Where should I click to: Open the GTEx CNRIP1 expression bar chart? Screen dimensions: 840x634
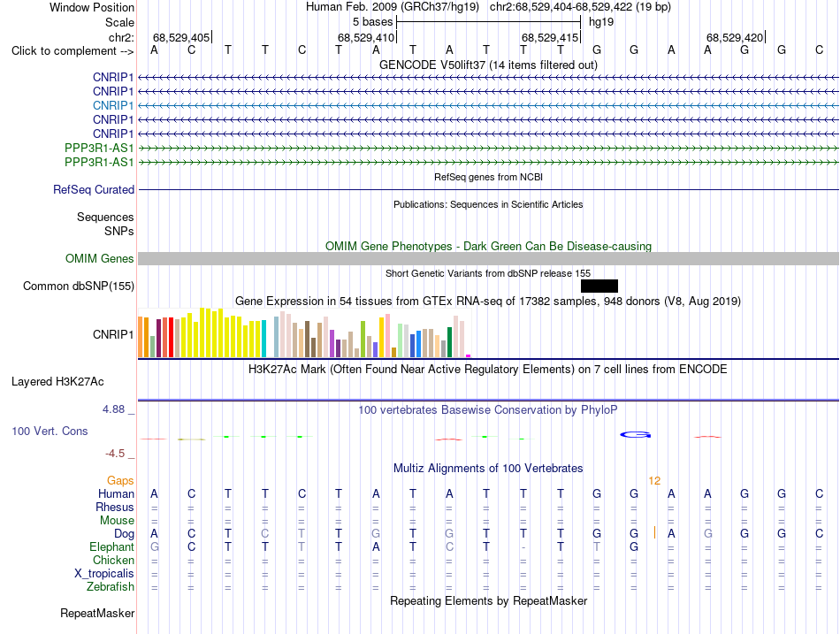click(x=304, y=332)
